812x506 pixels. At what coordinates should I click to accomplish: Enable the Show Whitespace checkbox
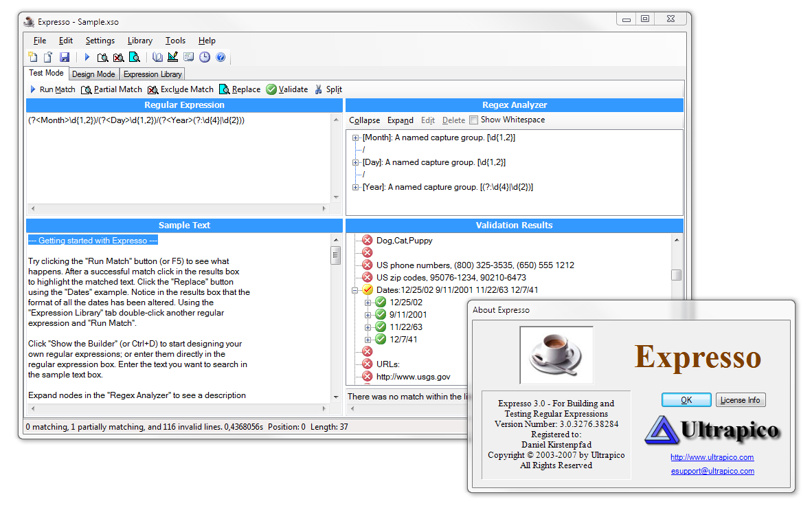click(x=473, y=120)
